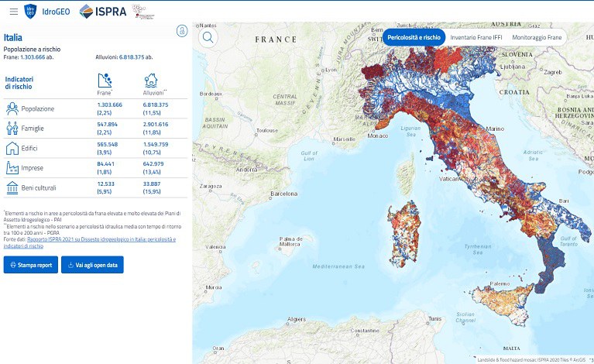
Task: Switch to the Inventario Frane IFFI tab
Action: 475,36
